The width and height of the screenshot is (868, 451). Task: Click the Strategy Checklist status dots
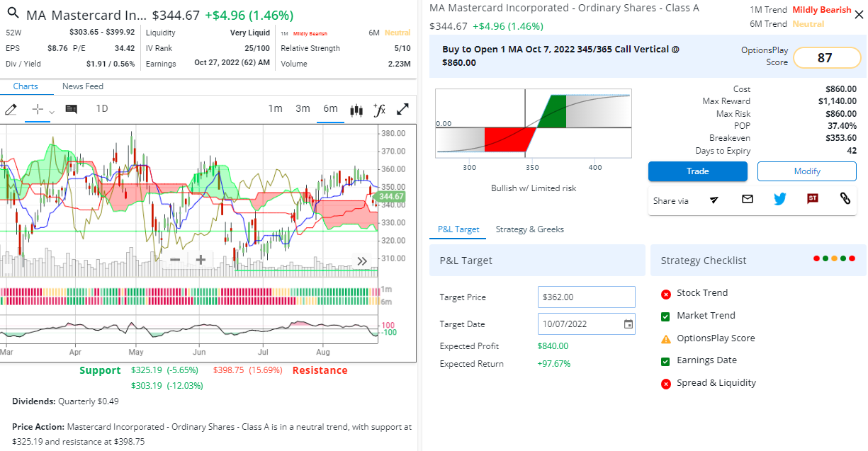(835, 258)
